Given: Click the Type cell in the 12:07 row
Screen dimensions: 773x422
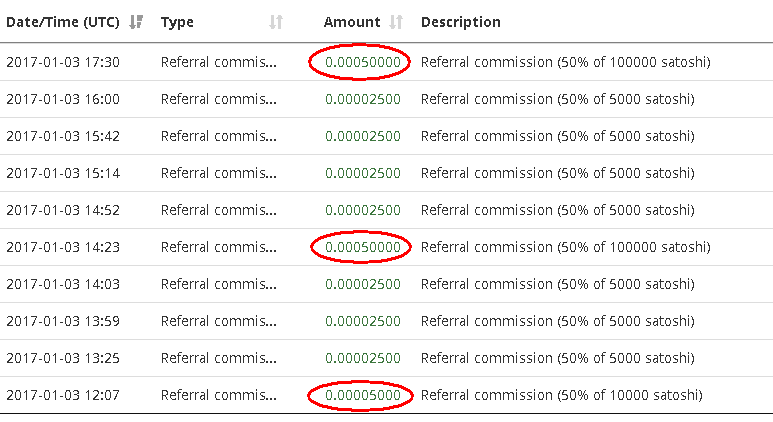Looking at the screenshot, I should (218, 395).
